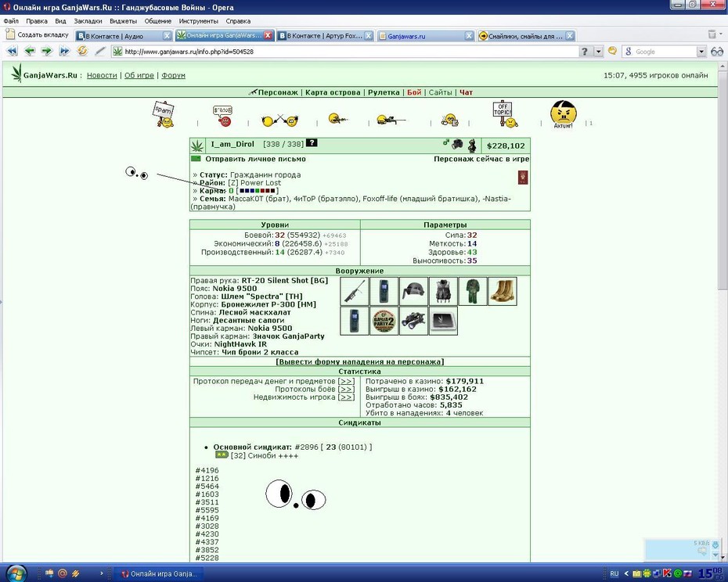The image size is (728, 582).
Task: Click Вывести форму нападения на персонажа
Action: 360,361
